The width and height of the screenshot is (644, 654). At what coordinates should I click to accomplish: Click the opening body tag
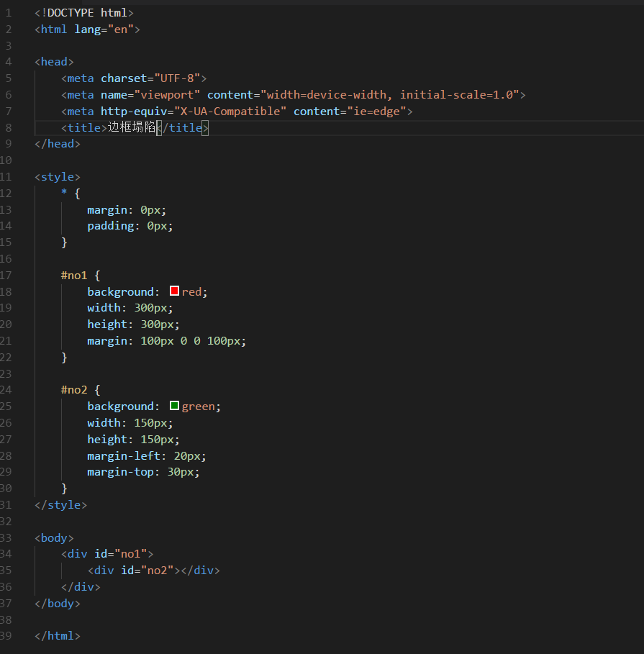pos(54,538)
